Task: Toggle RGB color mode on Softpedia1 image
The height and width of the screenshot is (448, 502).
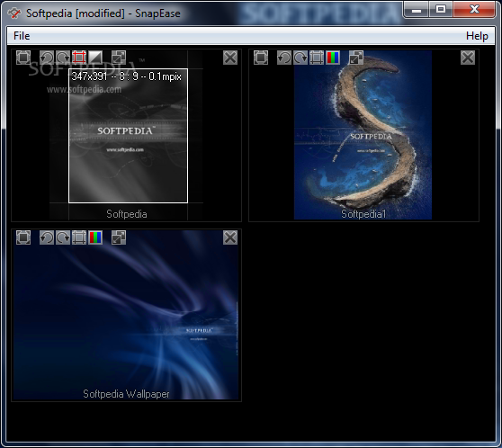Action: pyautogui.click(x=333, y=58)
